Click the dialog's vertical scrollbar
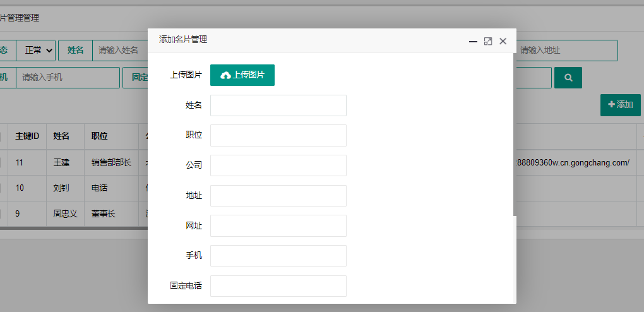The height and width of the screenshot is (312, 644). click(515, 135)
